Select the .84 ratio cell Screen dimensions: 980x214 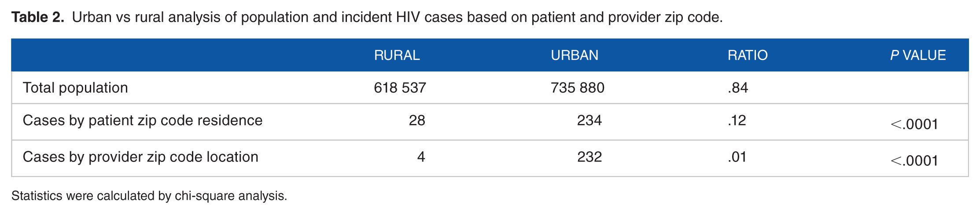click(x=738, y=88)
